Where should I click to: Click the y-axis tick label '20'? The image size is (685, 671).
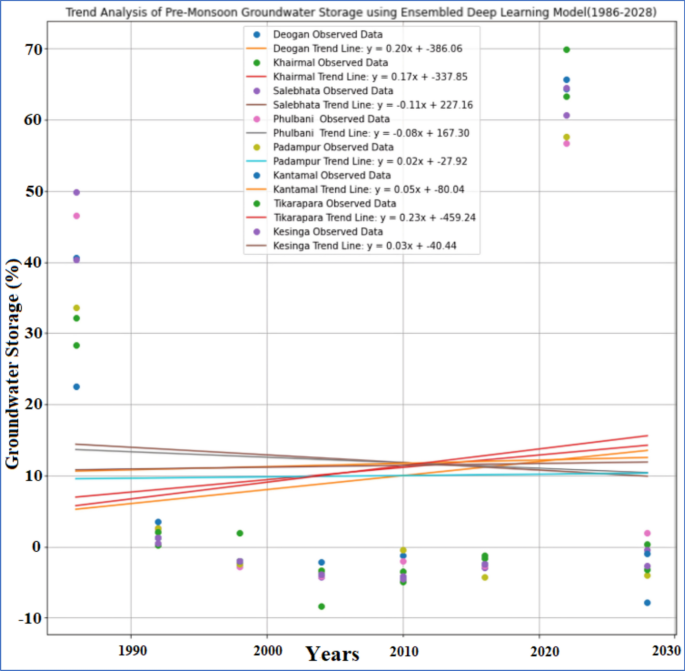pos(33,405)
